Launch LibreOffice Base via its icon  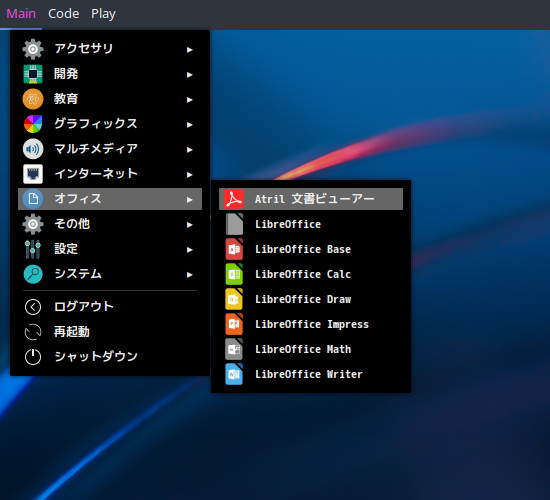pos(234,249)
